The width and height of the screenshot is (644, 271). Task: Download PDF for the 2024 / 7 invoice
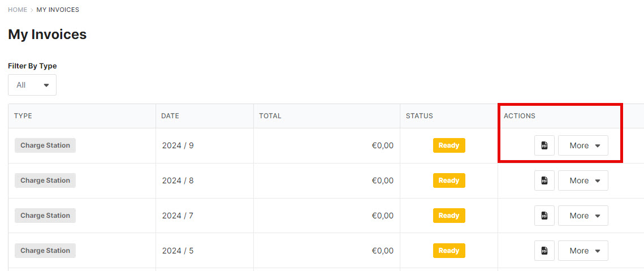point(544,216)
